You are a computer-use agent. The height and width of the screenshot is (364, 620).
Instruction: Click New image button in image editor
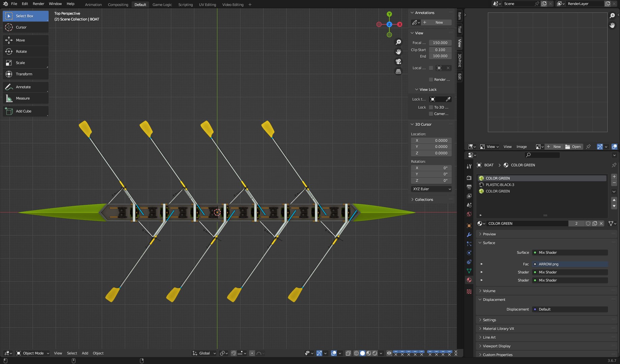pos(554,147)
